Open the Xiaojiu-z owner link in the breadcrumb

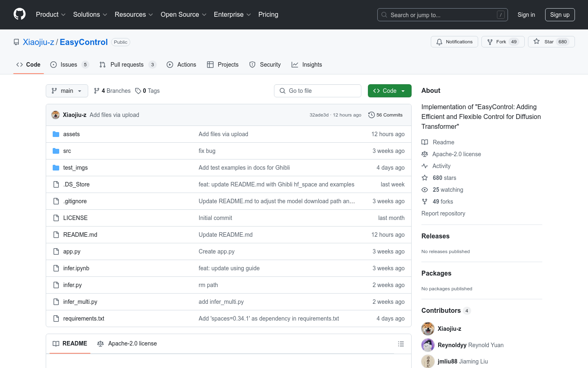(38, 42)
